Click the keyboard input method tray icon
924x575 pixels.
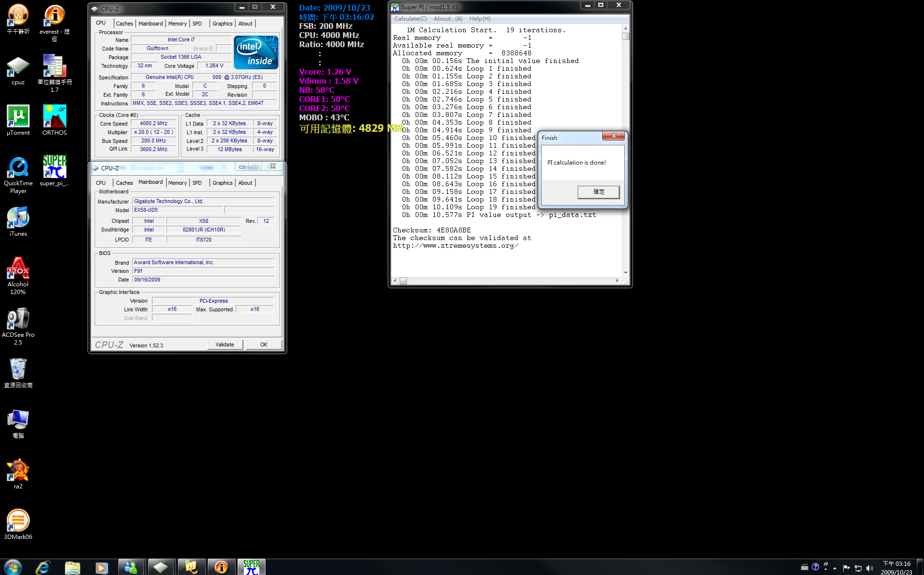coord(804,567)
